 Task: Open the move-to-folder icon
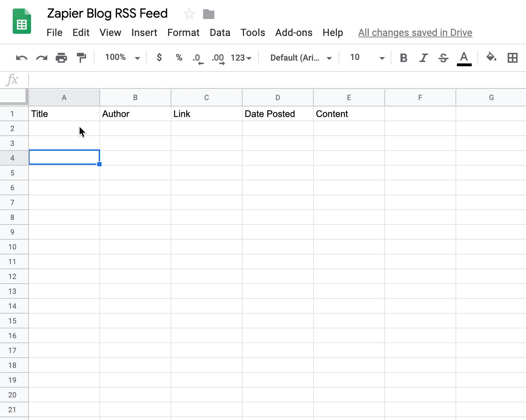209,14
